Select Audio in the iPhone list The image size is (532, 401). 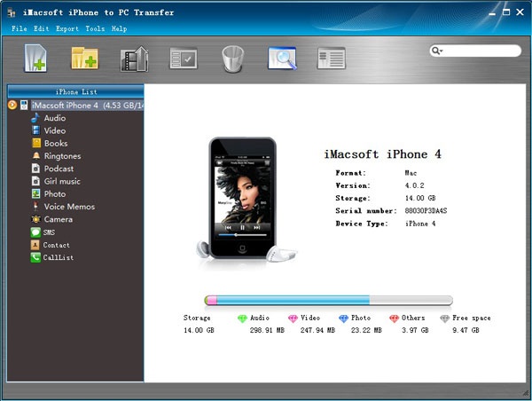[x=54, y=118]
